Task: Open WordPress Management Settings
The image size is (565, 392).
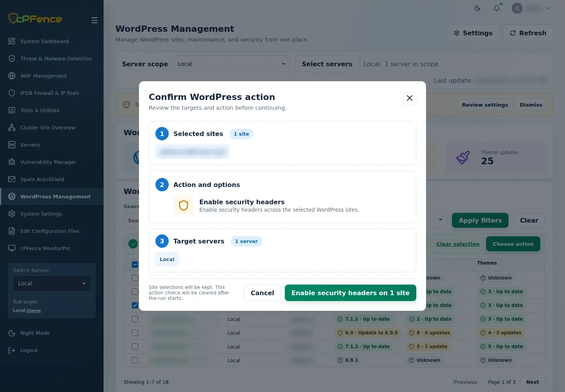Action: click(473, 33)
